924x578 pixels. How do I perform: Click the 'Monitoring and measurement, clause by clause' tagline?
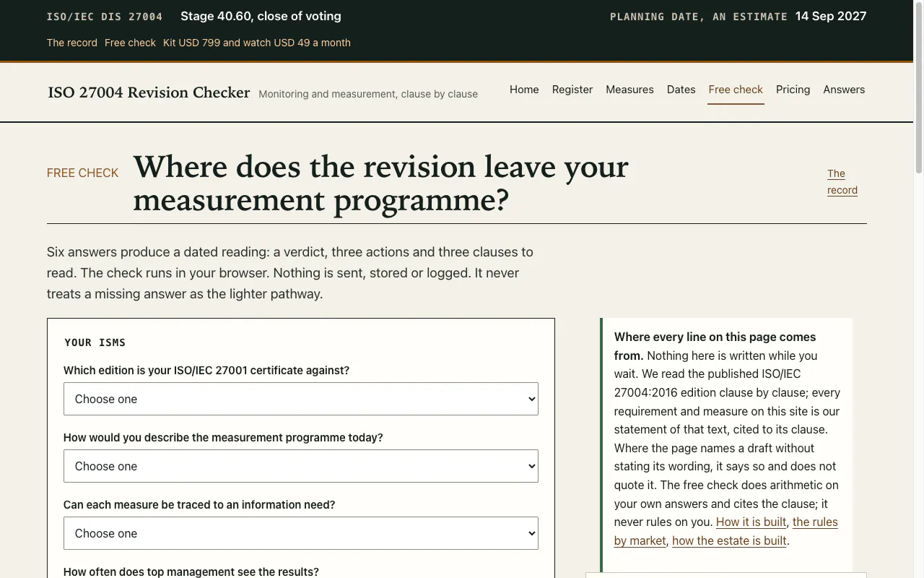coord(368,94)
